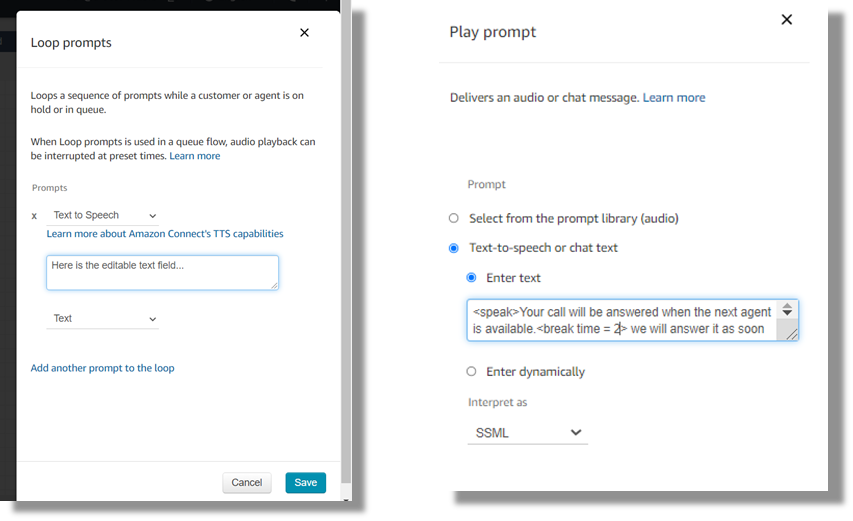Click Add another prompt to the loop
The image size is (853, 521).
tap(102, 368)
